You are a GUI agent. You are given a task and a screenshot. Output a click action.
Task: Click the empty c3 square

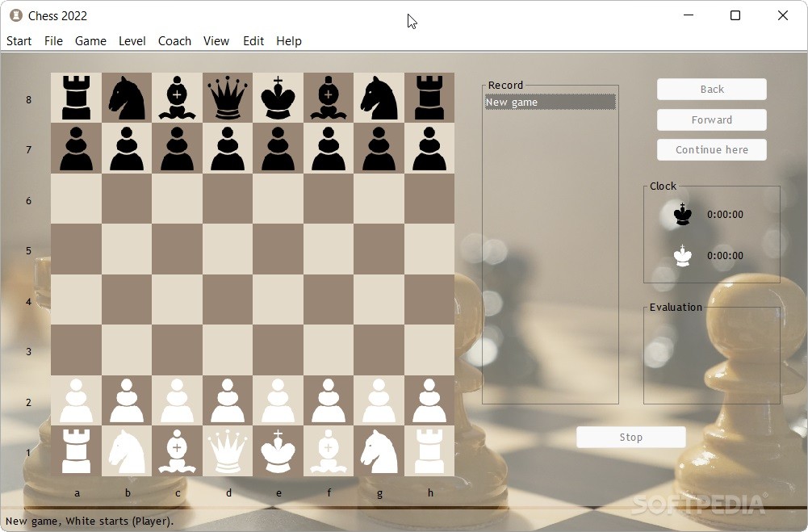click(177, 350)
